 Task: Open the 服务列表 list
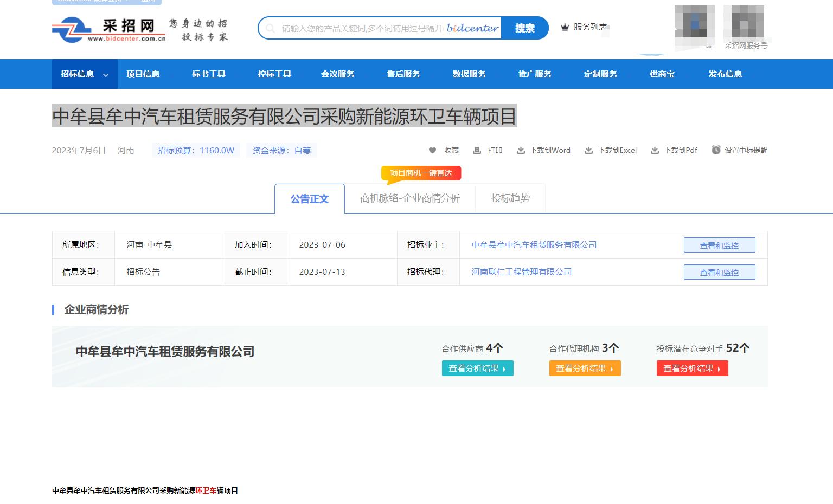click(x=591, y=27)
